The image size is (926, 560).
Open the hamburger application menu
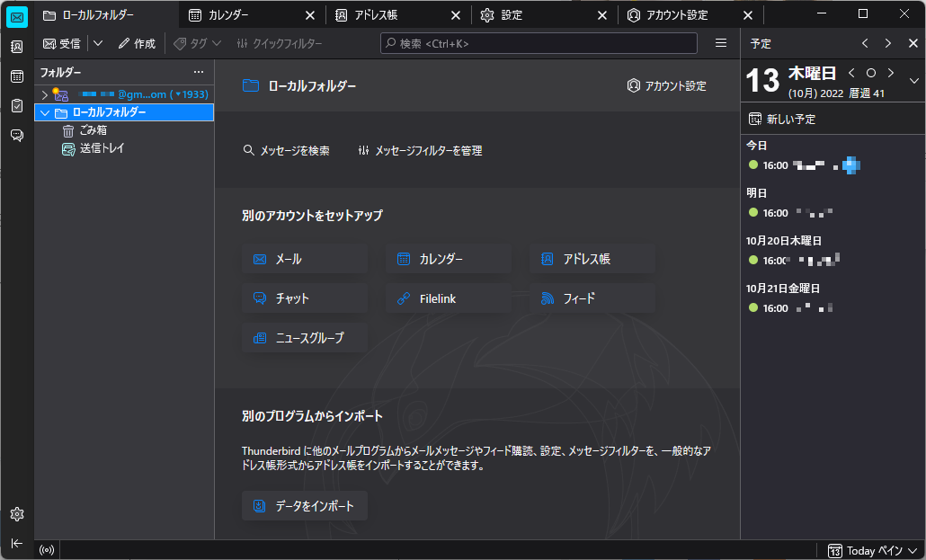coord(720,42)
